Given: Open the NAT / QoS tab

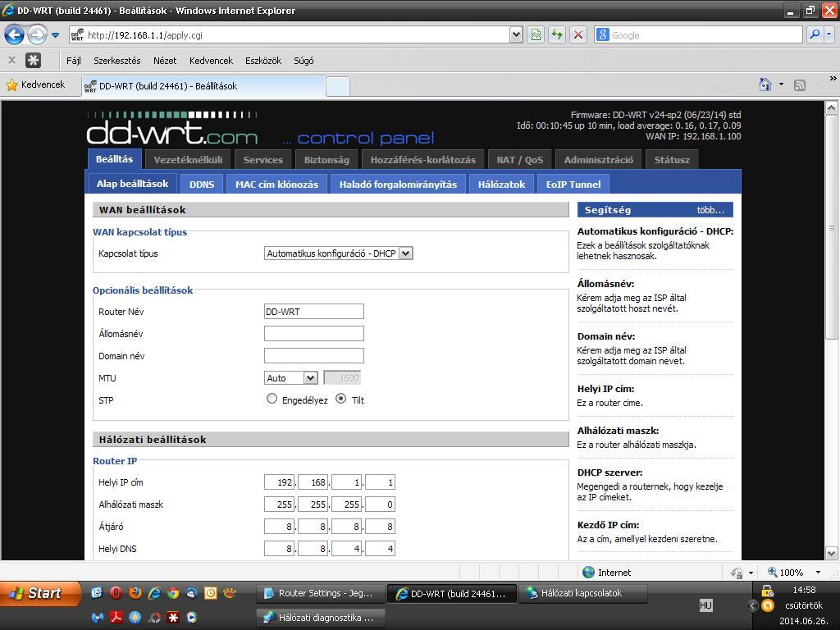Looking at the screenshot, I should pos(519,160).
